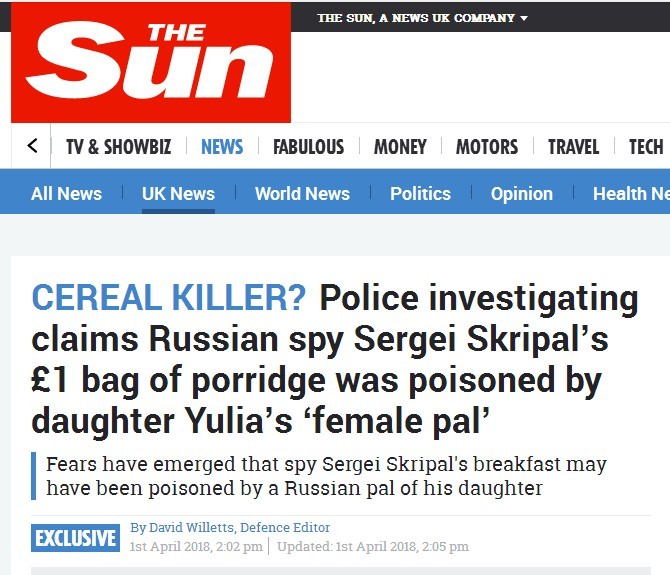This screenshot has width=670, height=575.
Task: Switch to the Politics tab
Action: 420,194
